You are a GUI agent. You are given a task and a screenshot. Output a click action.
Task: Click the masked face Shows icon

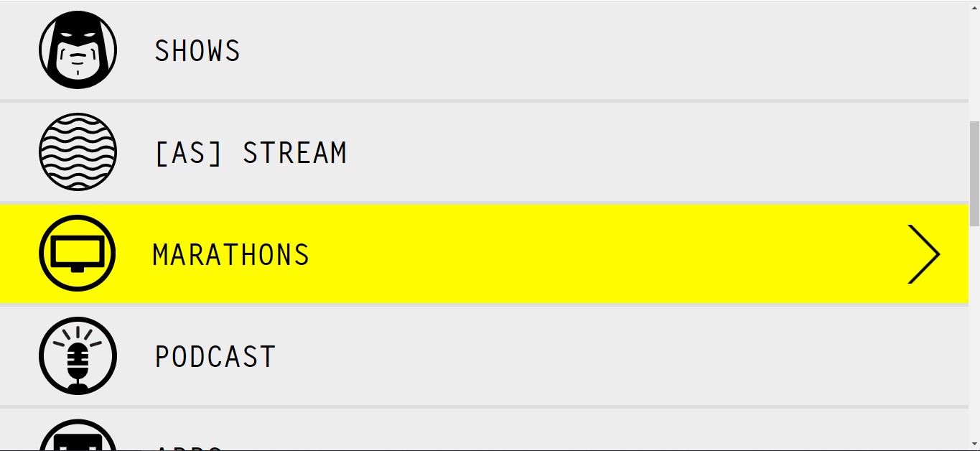78,50
